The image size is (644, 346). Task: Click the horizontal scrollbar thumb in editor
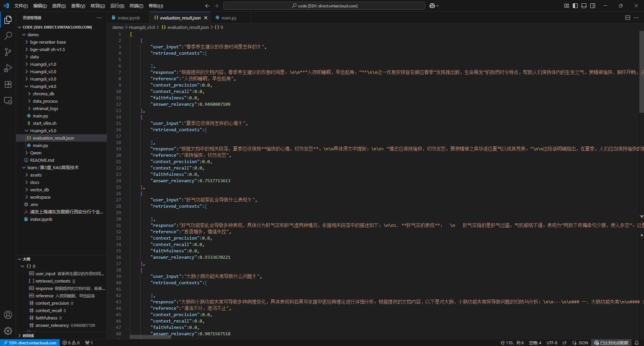coord(150,337)
